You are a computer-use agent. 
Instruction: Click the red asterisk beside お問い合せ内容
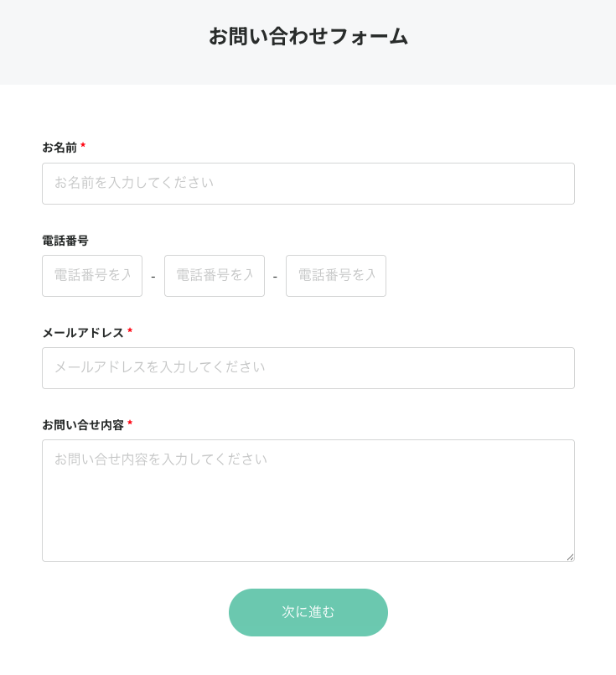click(130, 425)
